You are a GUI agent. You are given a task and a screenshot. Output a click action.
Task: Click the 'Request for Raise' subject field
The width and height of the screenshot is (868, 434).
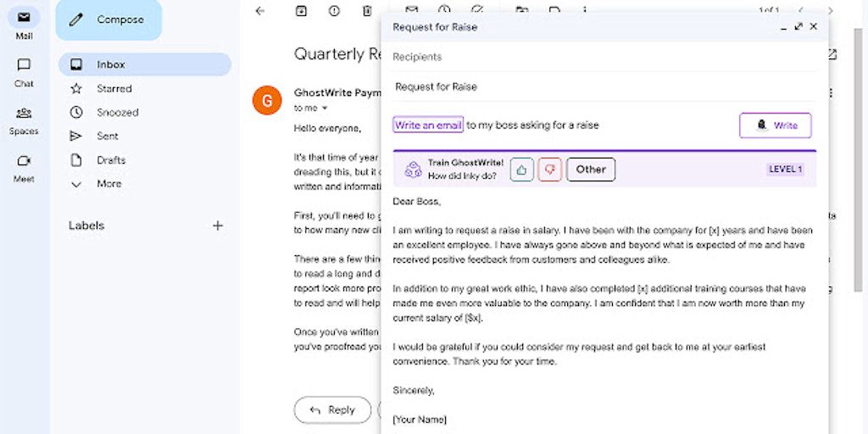click(x=604, y=87)
